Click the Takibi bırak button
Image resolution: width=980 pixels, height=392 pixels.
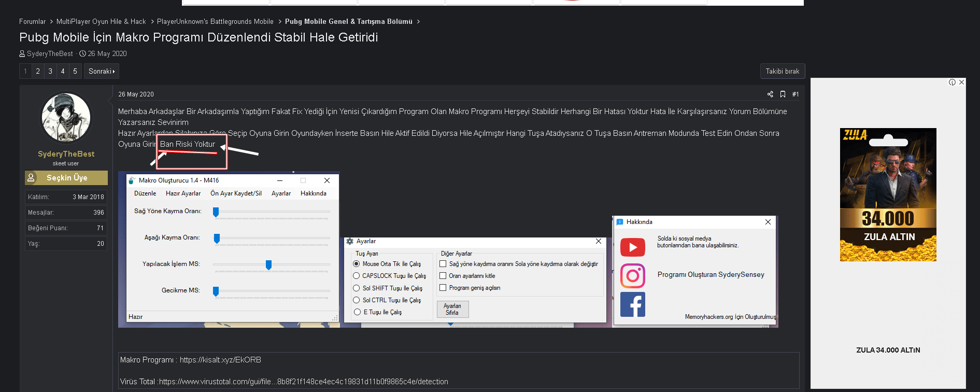pos(783,71)
